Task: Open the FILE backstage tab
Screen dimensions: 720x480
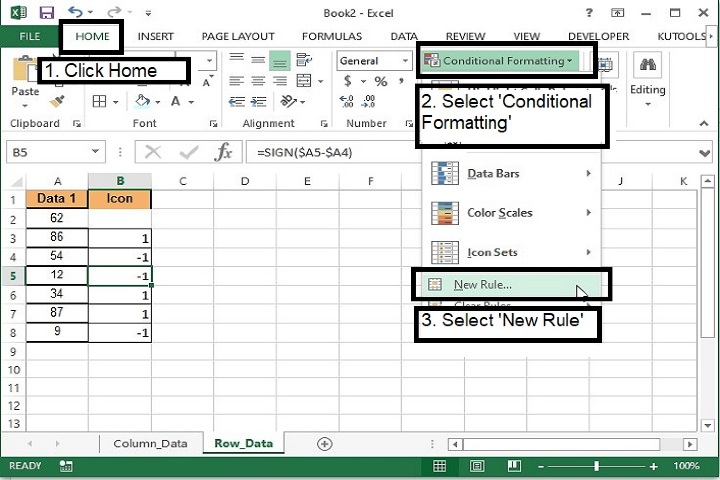Action: click(x=30, y=36)
